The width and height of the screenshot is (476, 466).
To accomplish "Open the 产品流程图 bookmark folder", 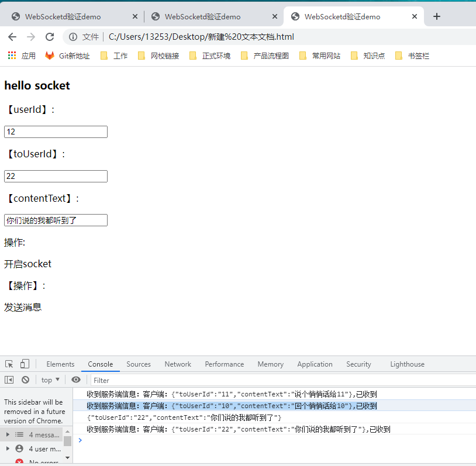I will tap(265, 56).
